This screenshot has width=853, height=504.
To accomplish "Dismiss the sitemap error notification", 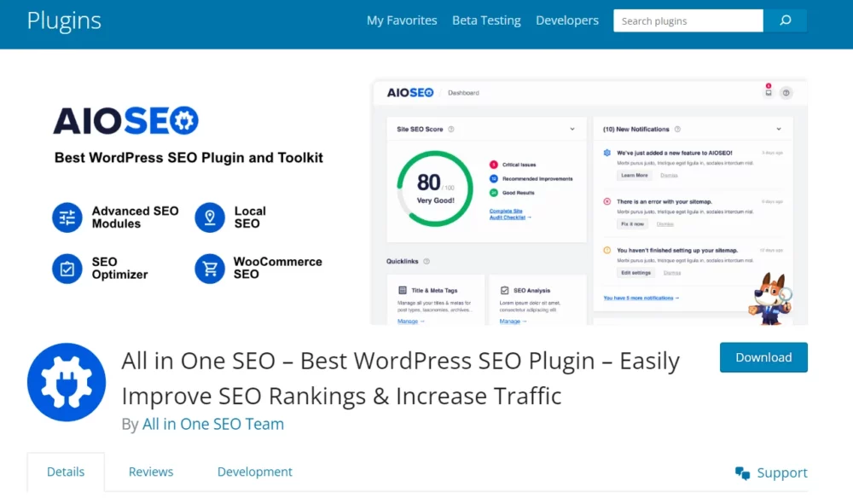I will click(664, 224).
